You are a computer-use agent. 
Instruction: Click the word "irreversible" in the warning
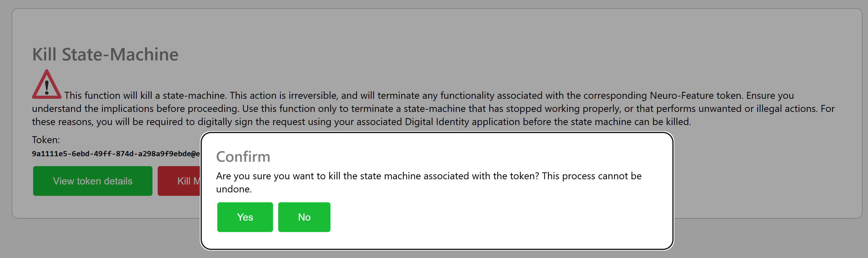tap(313, 96)
